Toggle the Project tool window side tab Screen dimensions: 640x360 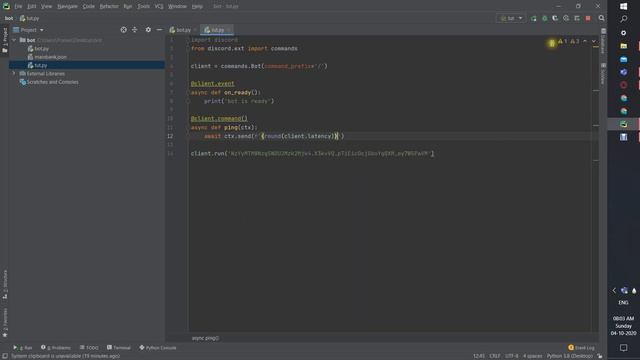tap(5, 40)
